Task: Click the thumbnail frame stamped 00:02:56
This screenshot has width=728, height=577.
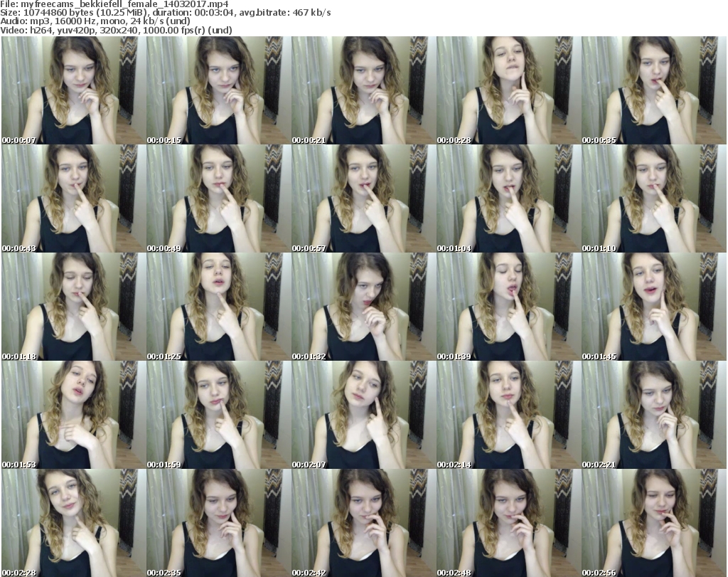Action: pos(654,523)
